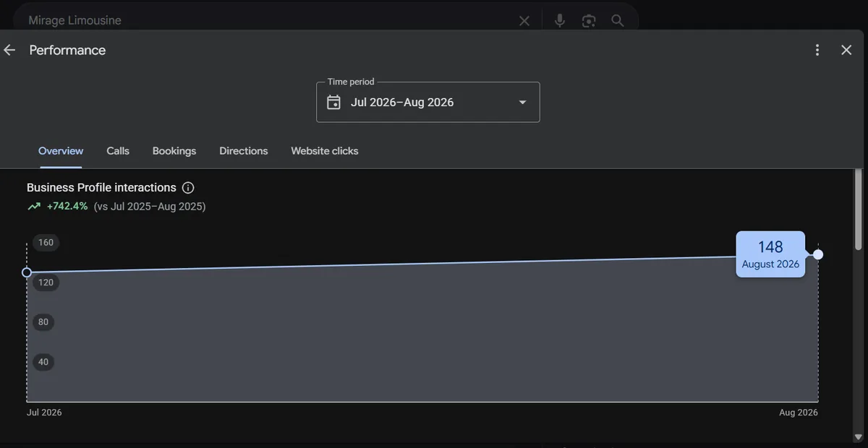This screenshot has width=868, height=448.
Task: Click the Jul 2026 axis label
Action: 44,413
